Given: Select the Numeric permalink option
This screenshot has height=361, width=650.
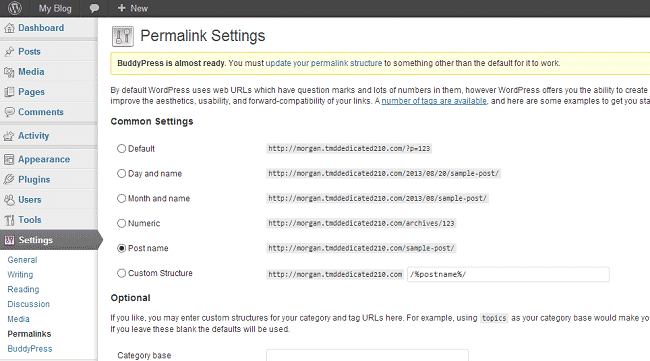Looking at the screenshot, I should click(121, 223).
